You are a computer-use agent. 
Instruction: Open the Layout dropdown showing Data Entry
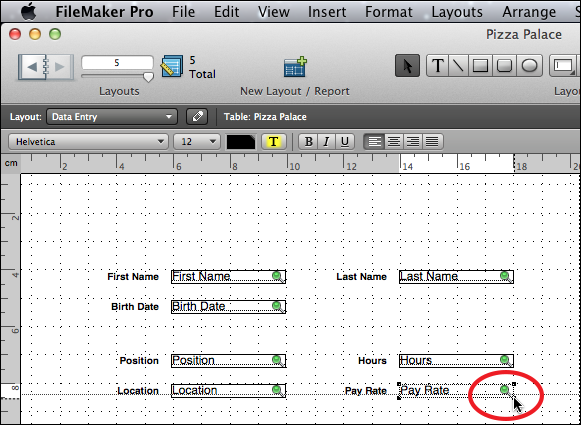pyautogui.click(x=112, y=117)
